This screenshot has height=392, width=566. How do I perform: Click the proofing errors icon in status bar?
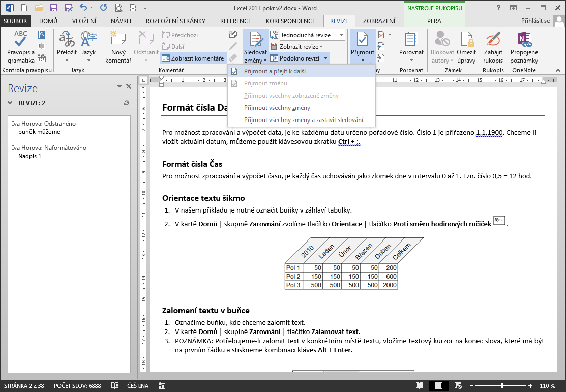click(x=115, y=385)
